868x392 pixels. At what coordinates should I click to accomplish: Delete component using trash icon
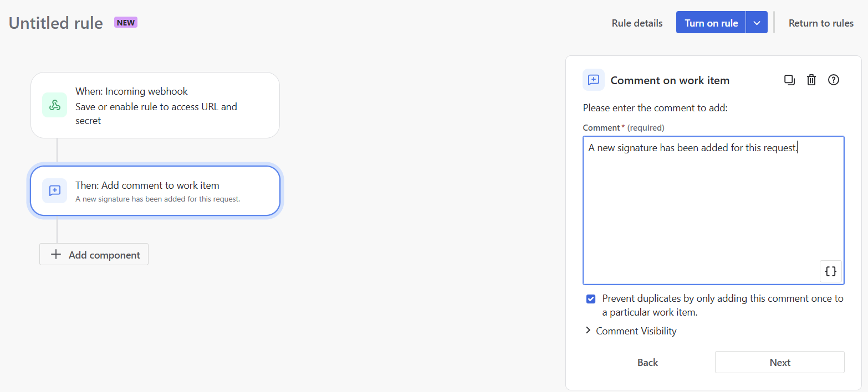point(811,80)
